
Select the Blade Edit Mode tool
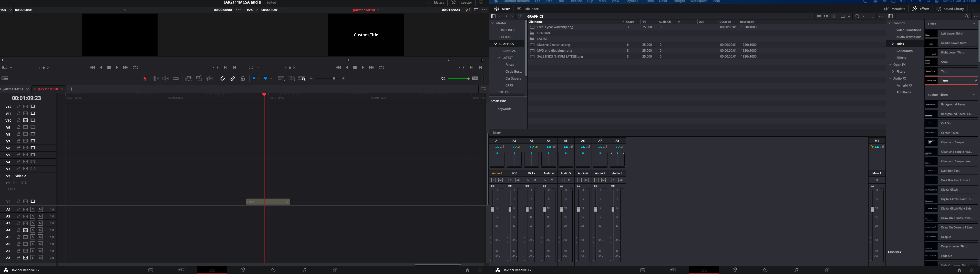click(x=176, y=79)
